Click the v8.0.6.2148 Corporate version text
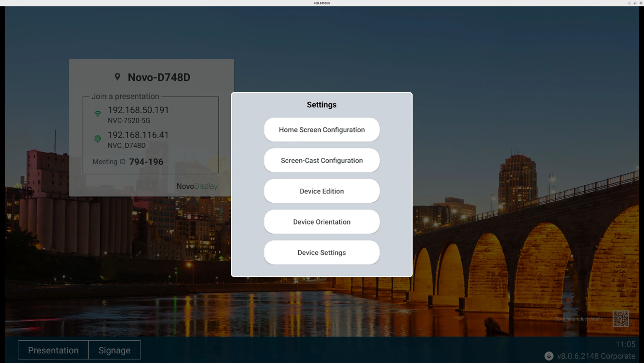Image resolution: width=644 pixels, height=363 pixels. click(596, 356)
